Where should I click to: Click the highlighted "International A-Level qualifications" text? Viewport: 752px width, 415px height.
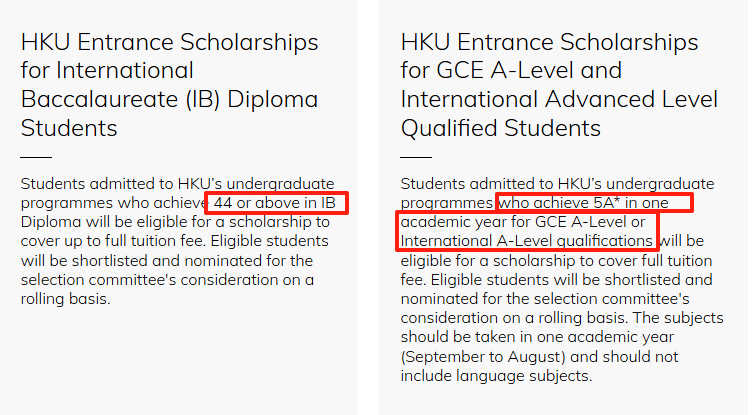pyautogui.click(x=525, y=241)
